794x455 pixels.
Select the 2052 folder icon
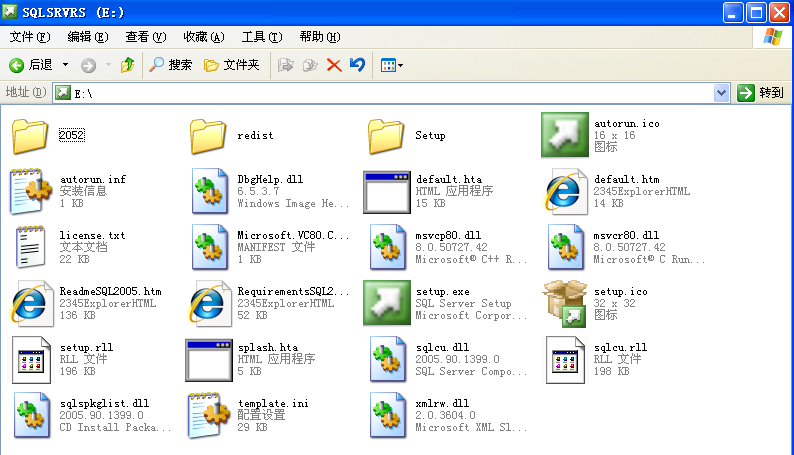(x=30, y=136)
